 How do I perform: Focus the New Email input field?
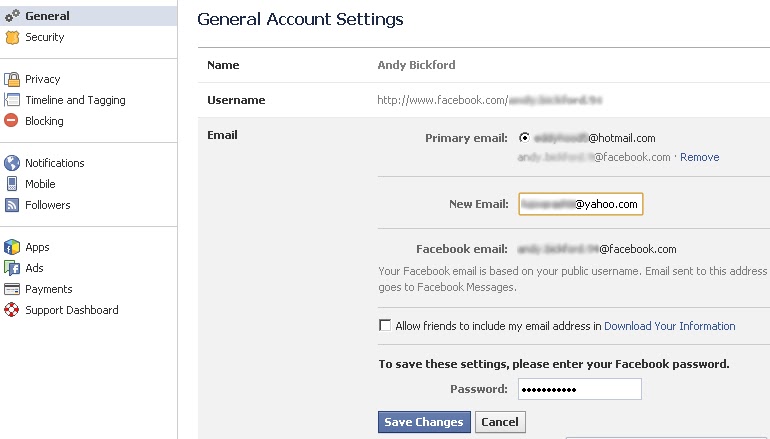click(x=580, y=204)
